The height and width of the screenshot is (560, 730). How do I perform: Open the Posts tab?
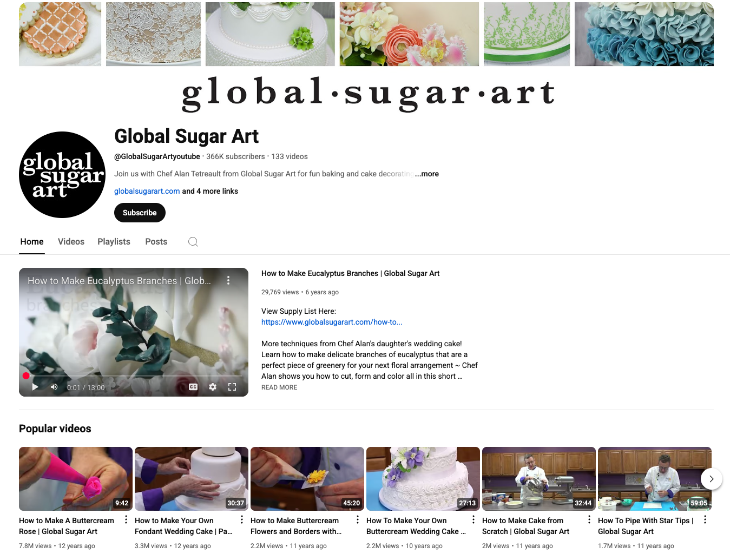[156, 242]
